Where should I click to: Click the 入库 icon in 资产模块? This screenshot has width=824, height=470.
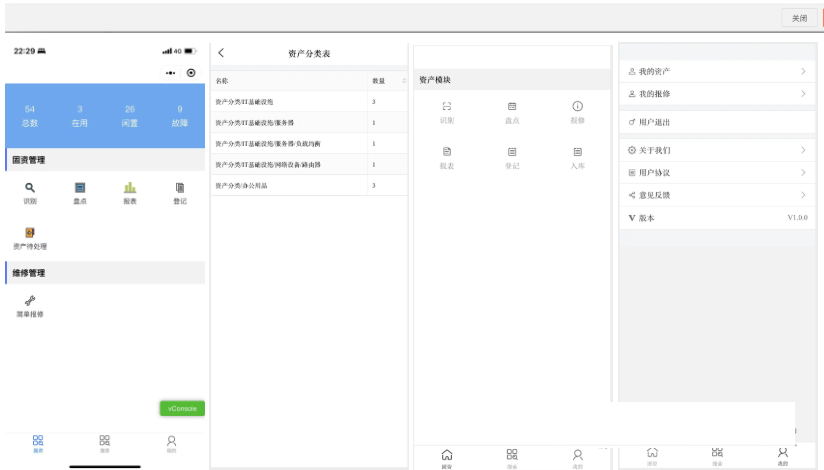click(577, 152)
